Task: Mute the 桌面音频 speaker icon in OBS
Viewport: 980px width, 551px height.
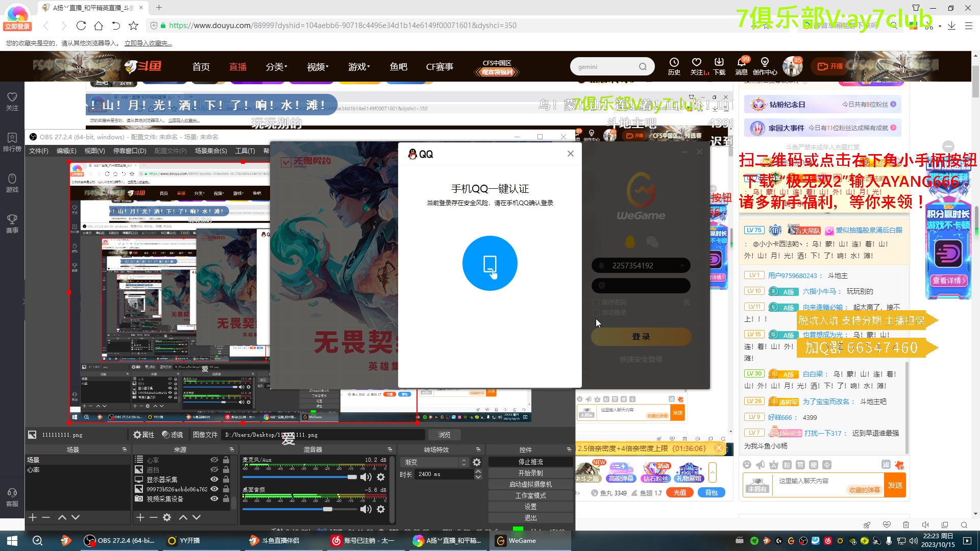Action: pyautogui.click(x=365, y=509)
